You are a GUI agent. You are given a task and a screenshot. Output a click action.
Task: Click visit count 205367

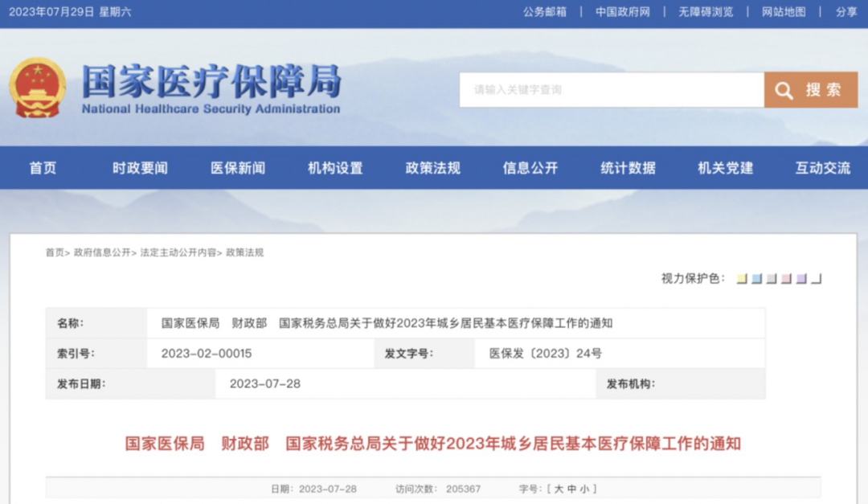[x=464, y=489]
